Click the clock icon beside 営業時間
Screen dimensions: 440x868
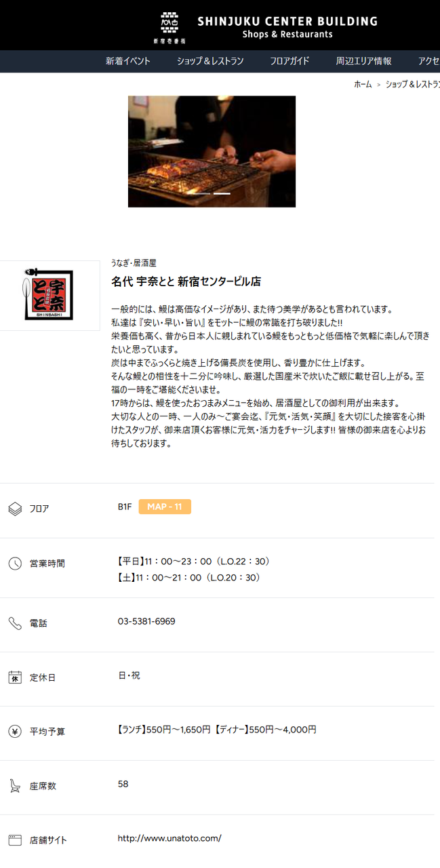click(x=15, y=564)
